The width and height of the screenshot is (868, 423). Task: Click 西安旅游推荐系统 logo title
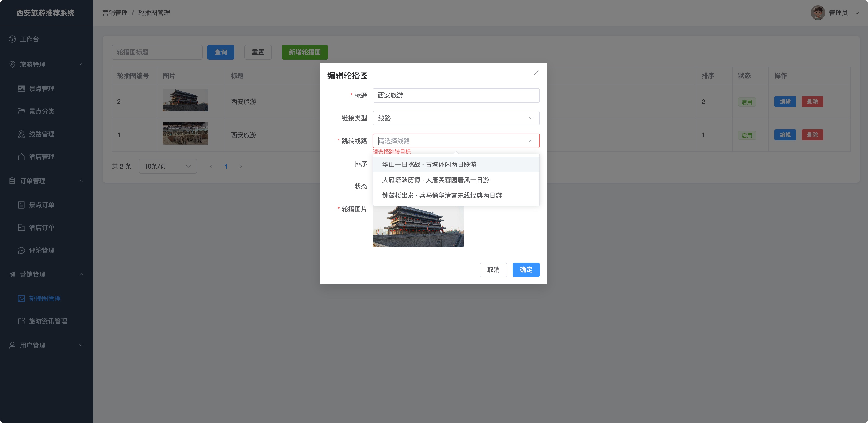pos(45,13)
